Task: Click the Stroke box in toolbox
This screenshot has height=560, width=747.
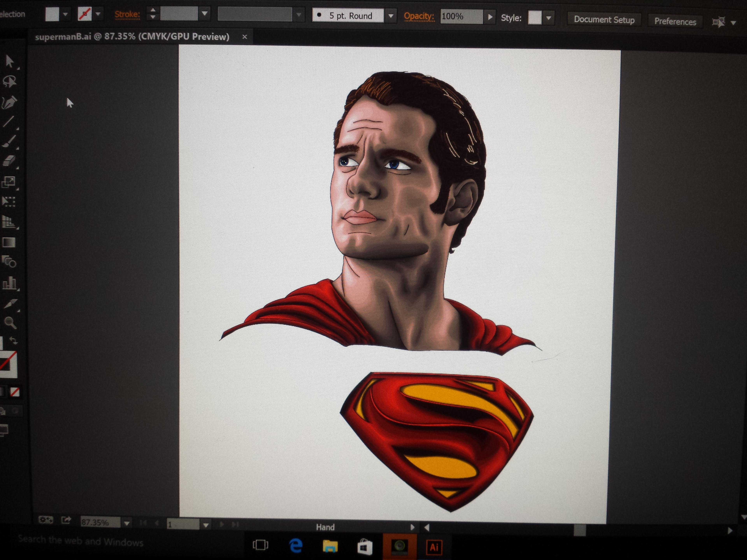Action: pyautogui.click(x=8, y=365)
